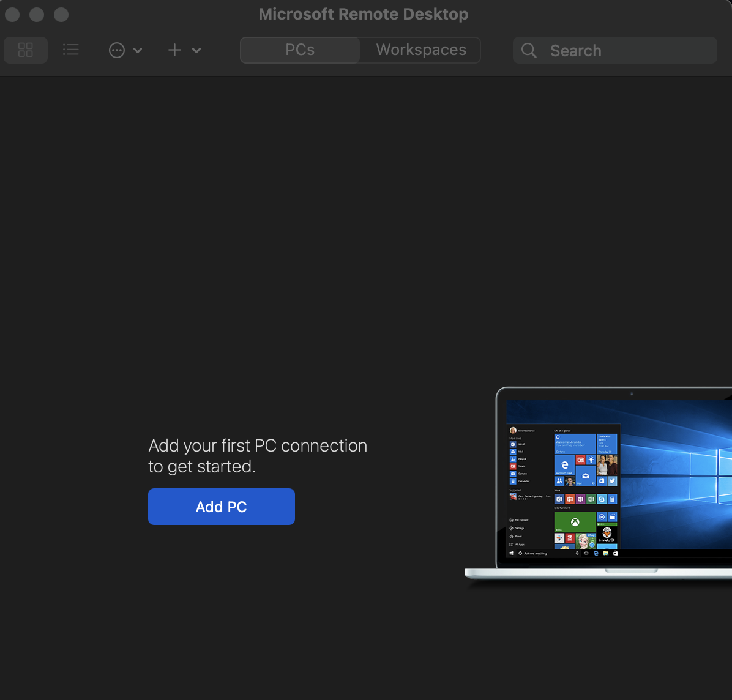This screenshot has height=700, width=732.
Task: Close the Microsoft Remote Desktop window
Action: (x=12, y=15)
